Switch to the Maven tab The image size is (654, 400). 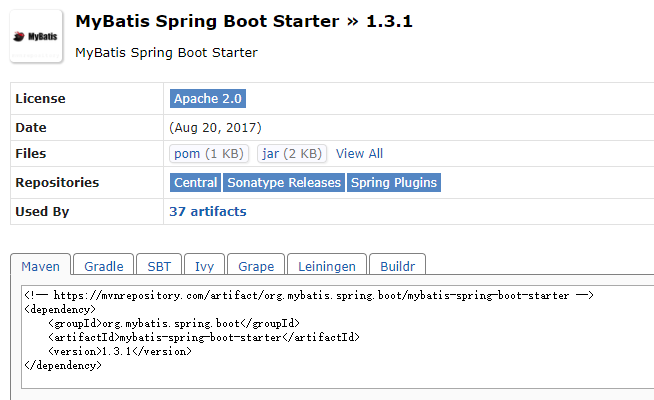40,266
